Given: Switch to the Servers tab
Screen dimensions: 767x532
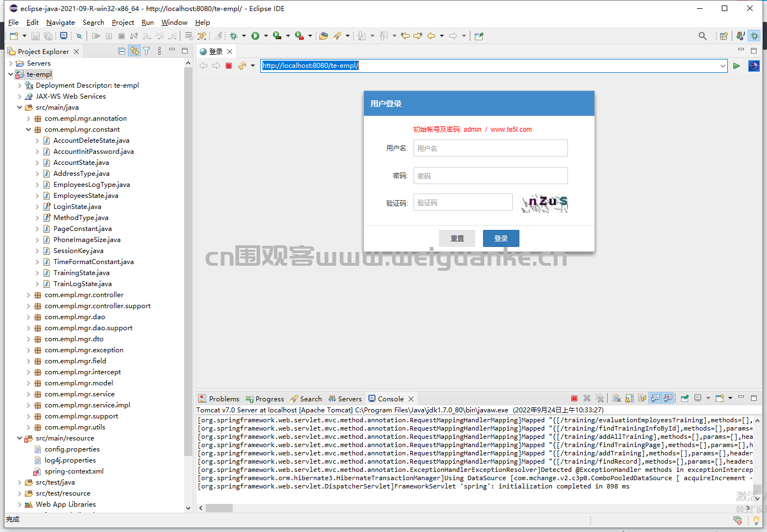Looking at the screenshot, I should point(345,399).
